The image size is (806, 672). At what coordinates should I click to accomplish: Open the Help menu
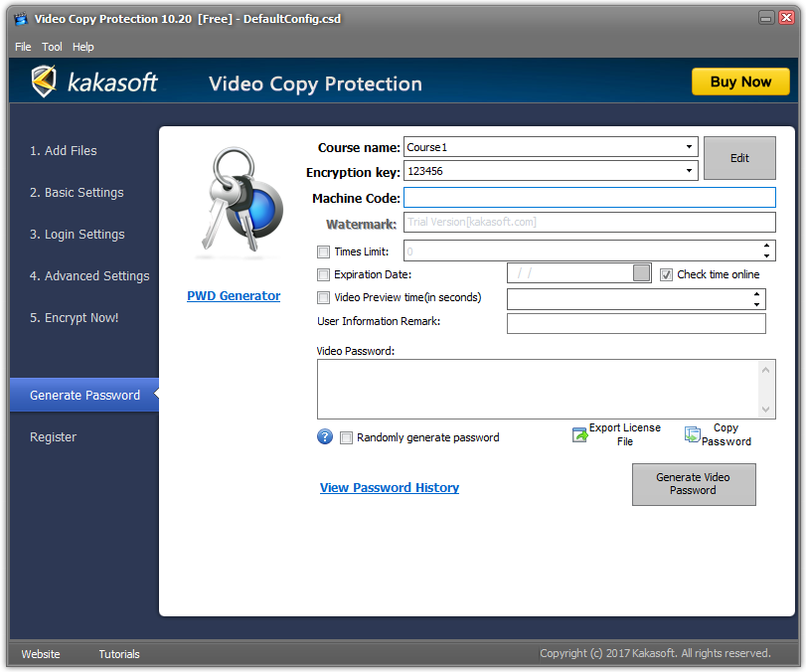[82, 47]
